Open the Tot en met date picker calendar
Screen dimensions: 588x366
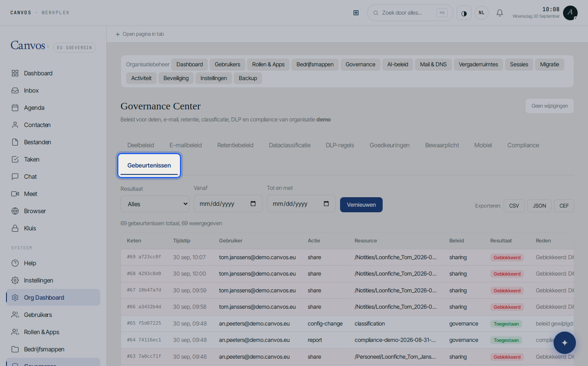(x=326, y=204)
